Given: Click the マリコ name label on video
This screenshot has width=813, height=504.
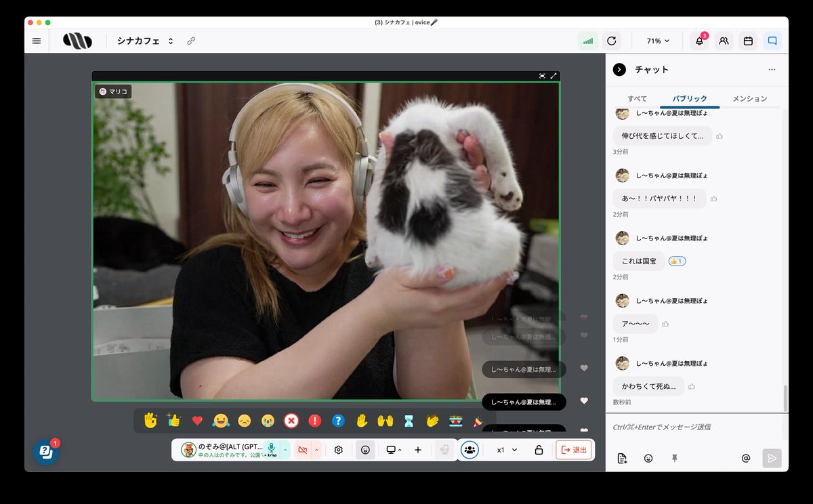Looking at the screenshot, I should coord(113,91).
